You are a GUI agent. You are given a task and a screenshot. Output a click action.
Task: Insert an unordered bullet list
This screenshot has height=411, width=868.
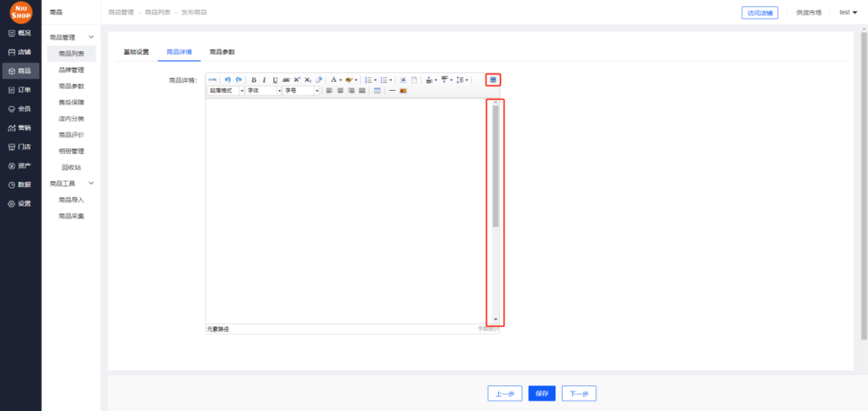point(383,79)
